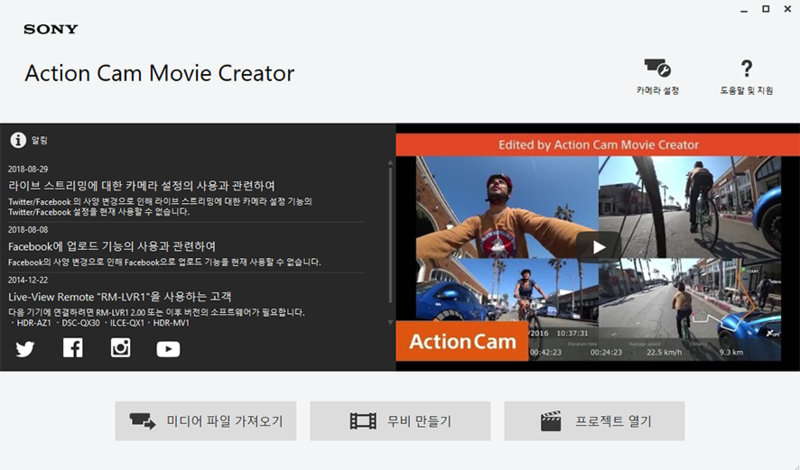The width and height of the screenshot is (800, 470).
Task: Open the Facebook upload notice headline
Action: pyautogui.click(x=112, y=246)
